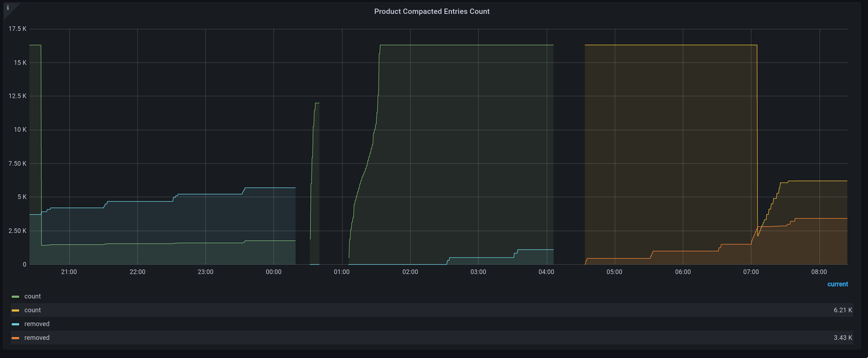
Task: Open the Product Compacted Entries Count panel menu
Action: pos(432,12)
